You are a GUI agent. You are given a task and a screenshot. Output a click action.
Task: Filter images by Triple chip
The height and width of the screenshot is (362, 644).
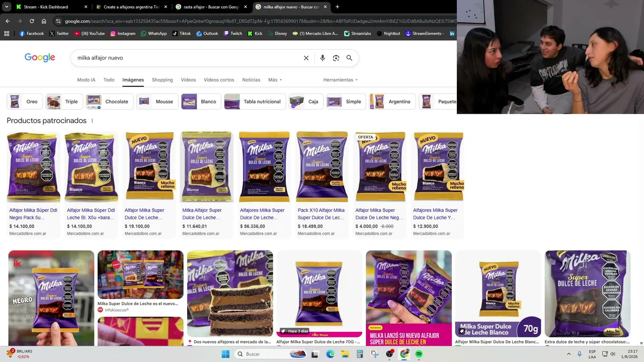[x=63, y=102]
